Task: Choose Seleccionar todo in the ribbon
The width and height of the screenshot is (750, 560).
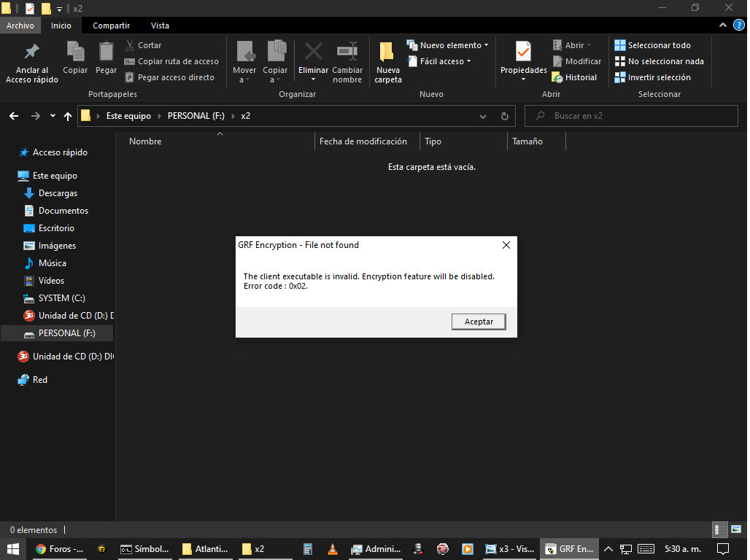Action: (653, 45)
